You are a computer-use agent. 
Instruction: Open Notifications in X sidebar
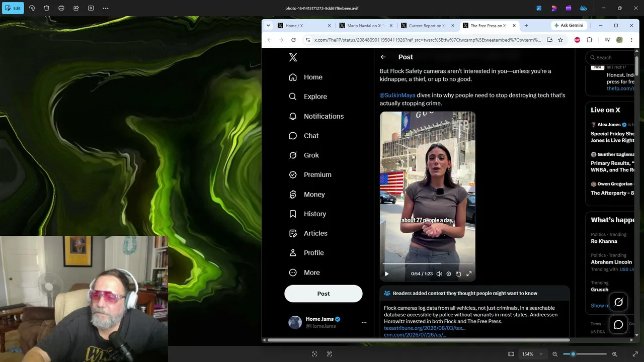click(x=316, y=116)
